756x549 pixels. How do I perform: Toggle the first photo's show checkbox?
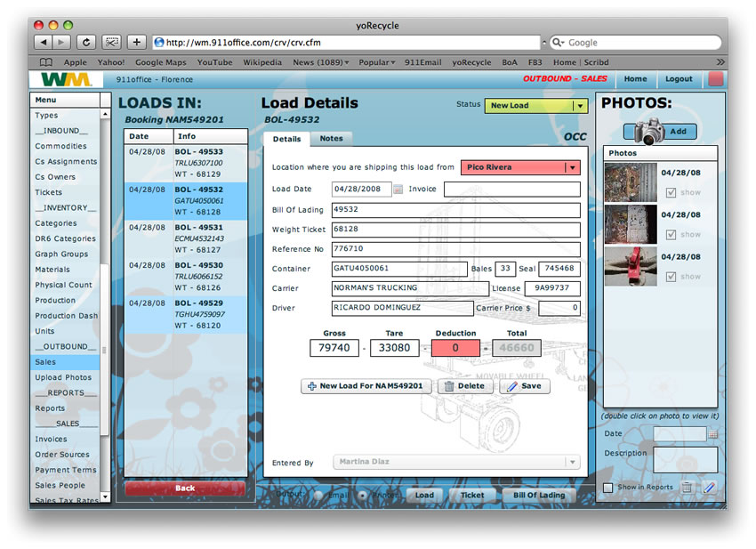point(671,192)
